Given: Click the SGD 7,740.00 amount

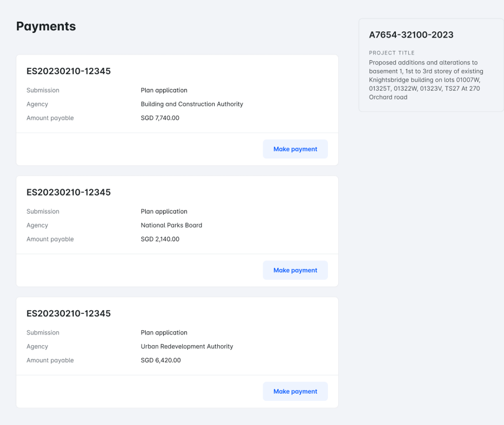Looking at the screenshot, I should [160, 118].
